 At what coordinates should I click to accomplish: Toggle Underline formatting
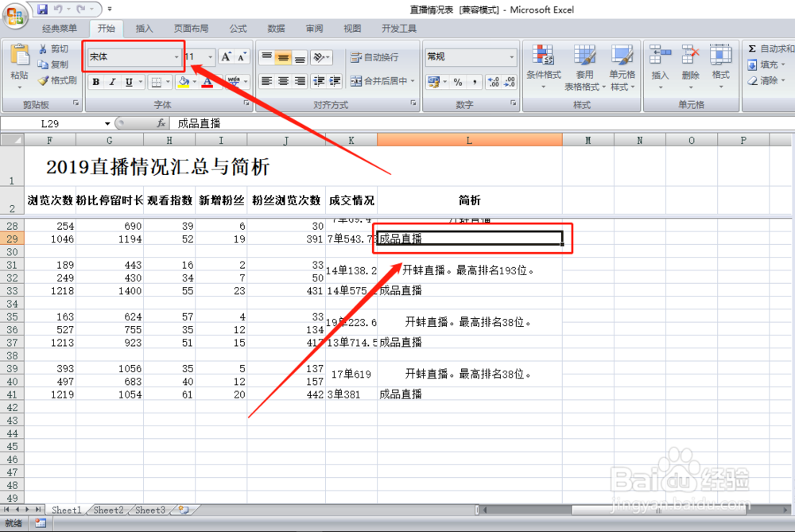[x=127, y=81]
